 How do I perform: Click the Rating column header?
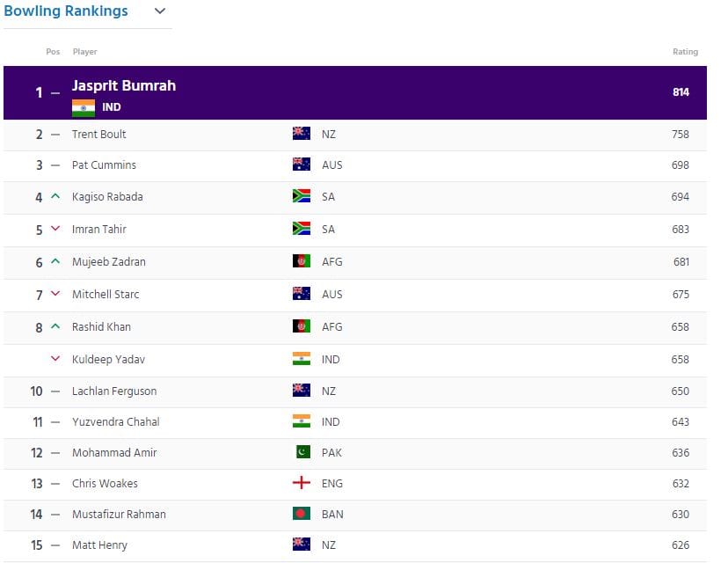pos(685,52)
